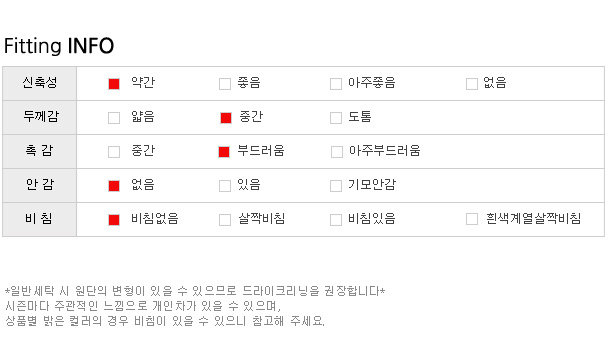Tick the 아주부드러움 checkbox

(337, 152)
